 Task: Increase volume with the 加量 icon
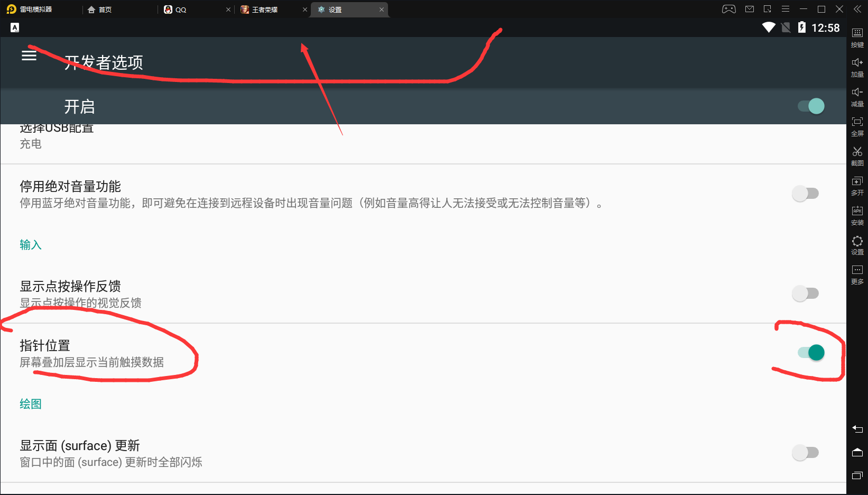pyautogui.click(x=857, y=67)
